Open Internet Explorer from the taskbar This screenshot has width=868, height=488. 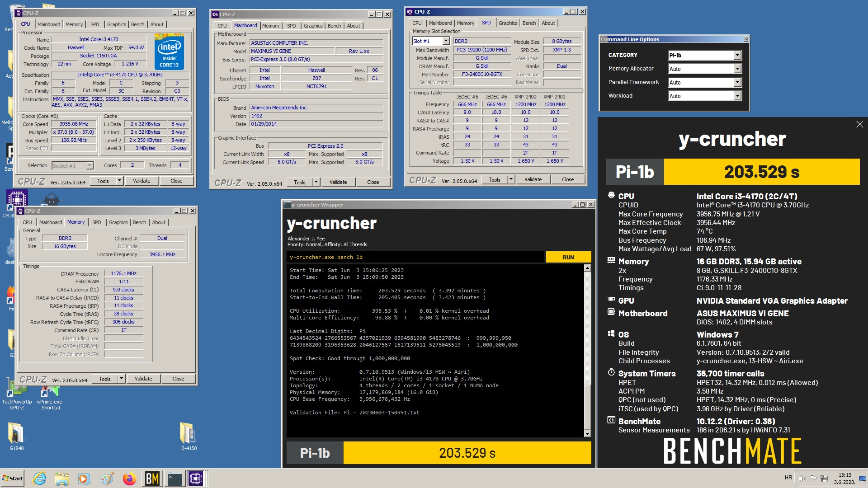tap(40, 478)
